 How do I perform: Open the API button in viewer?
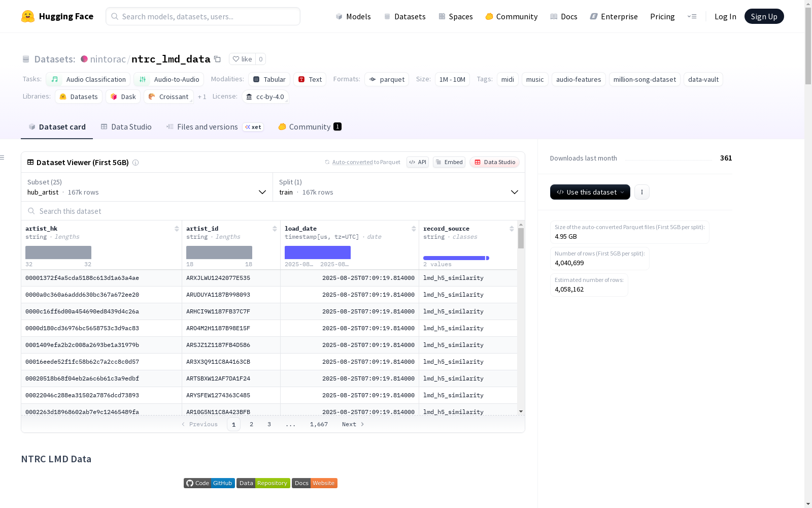418,162
